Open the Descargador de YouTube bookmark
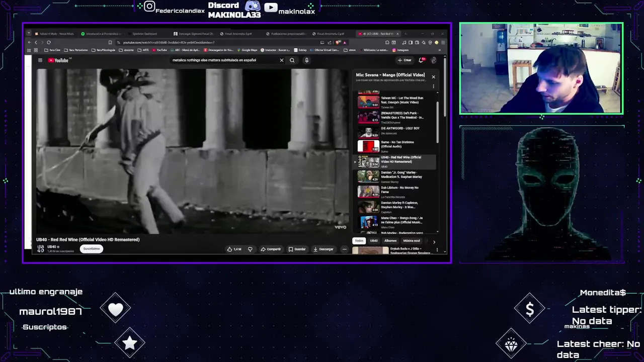 [x=218, y=50]
